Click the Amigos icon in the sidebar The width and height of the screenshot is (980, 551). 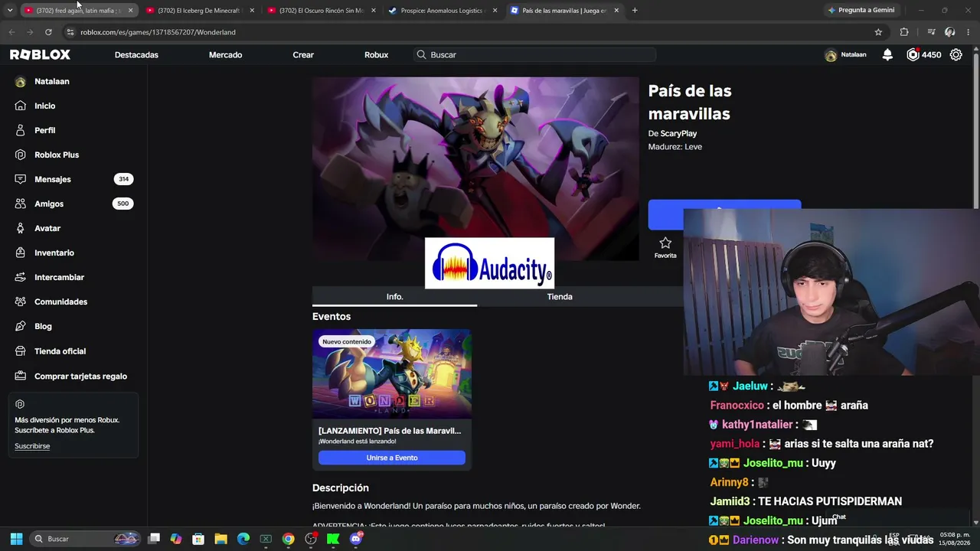(21, 204)
